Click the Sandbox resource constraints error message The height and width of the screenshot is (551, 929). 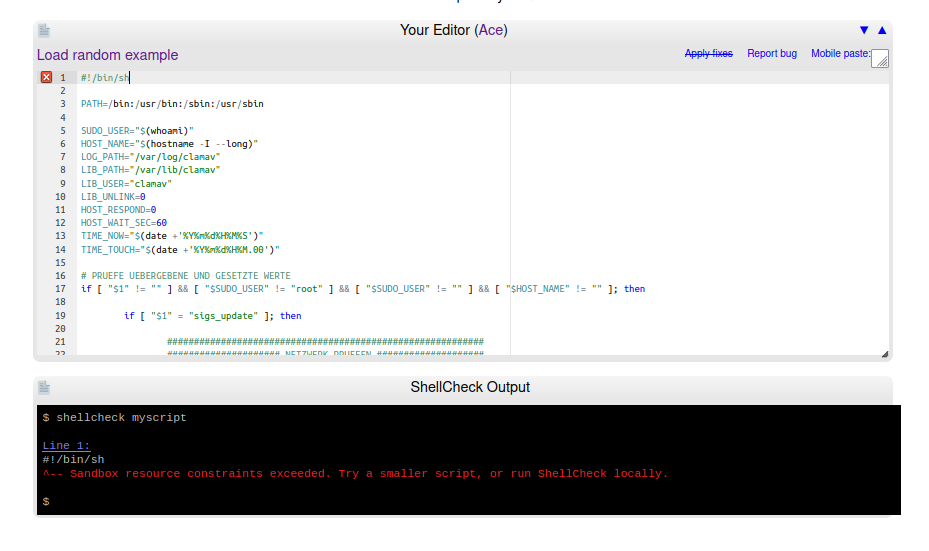pos(355,474)
